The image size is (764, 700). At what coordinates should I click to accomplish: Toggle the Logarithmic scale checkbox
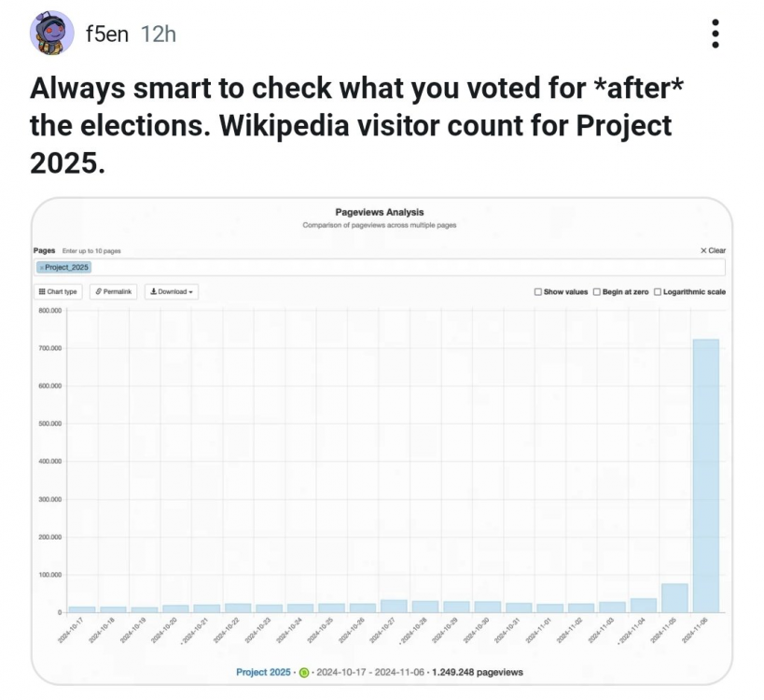point(658,292)
